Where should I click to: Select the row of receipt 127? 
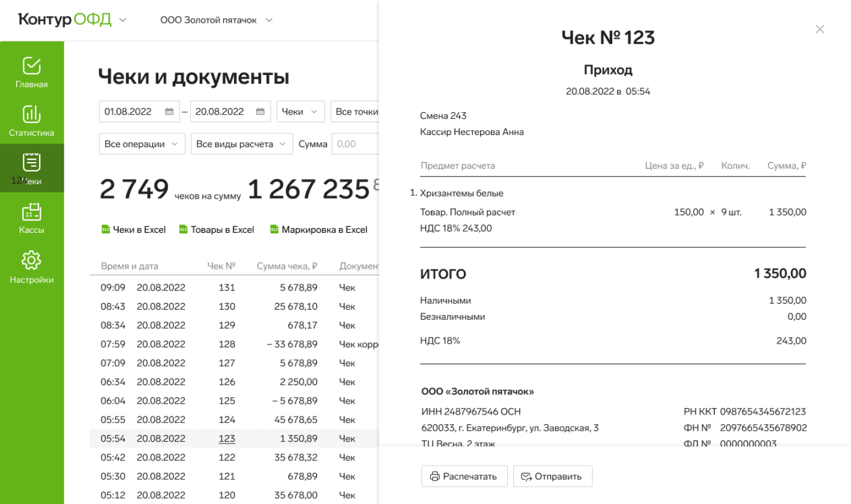point(235,363)
